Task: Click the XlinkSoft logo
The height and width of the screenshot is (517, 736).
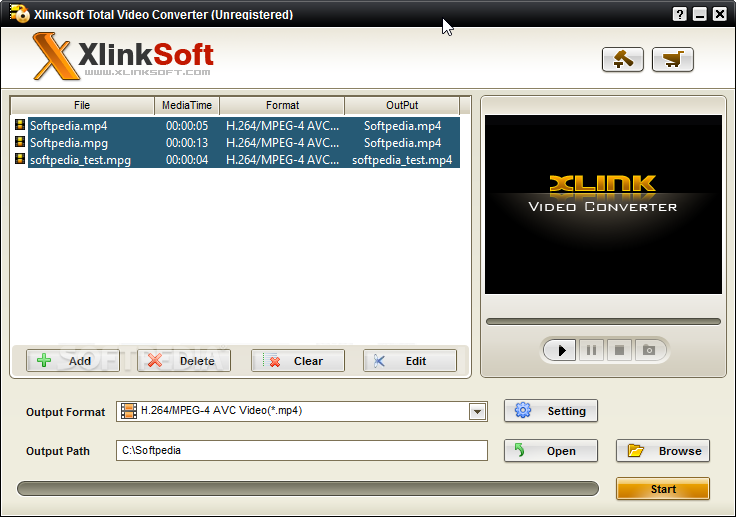Action: [123, 56]
